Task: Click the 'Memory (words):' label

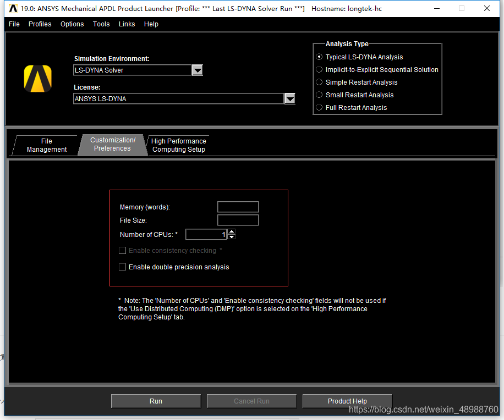Action: [145, 207]
